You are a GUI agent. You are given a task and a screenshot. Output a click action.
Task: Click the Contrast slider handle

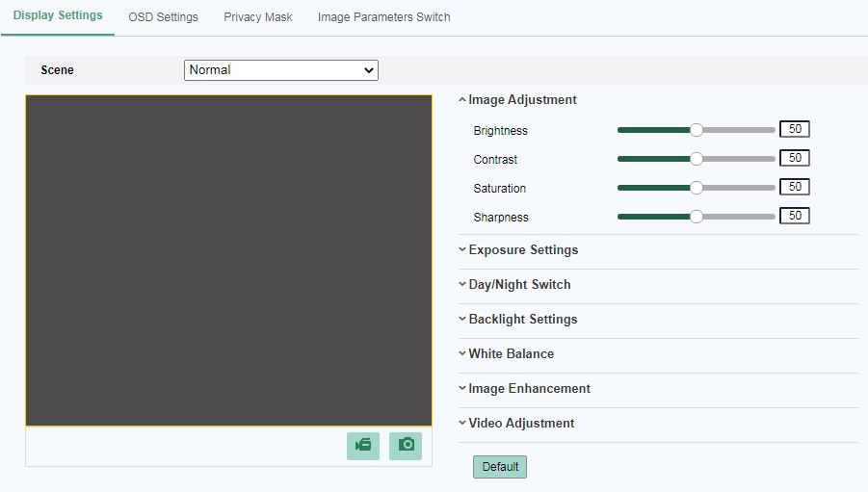point(697,159)
